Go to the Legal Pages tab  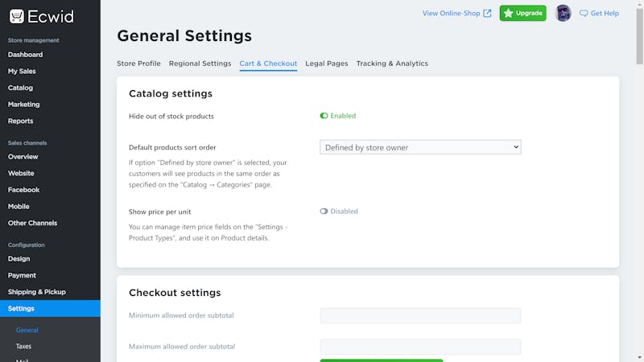click(x=327, y=64)
